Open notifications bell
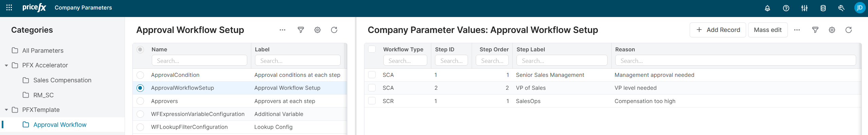The width and height of the screenshot is (868, 135). tap(767, 8)
